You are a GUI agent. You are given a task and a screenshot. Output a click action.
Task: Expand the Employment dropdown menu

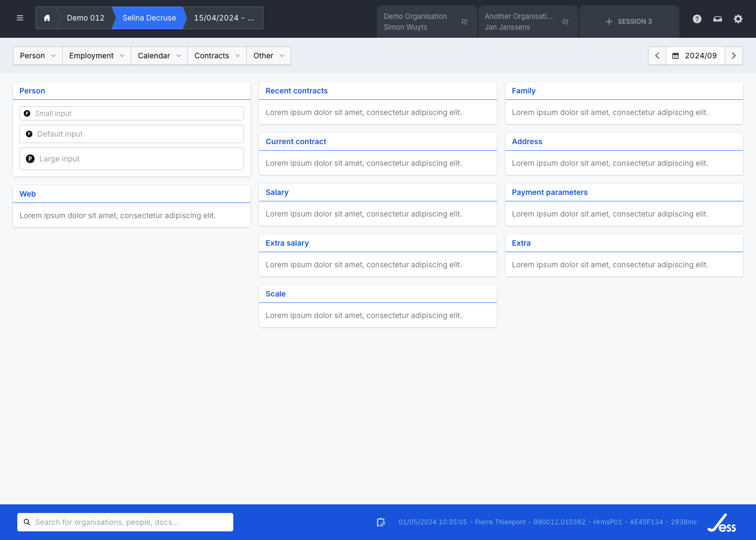[x=97, y=56]
